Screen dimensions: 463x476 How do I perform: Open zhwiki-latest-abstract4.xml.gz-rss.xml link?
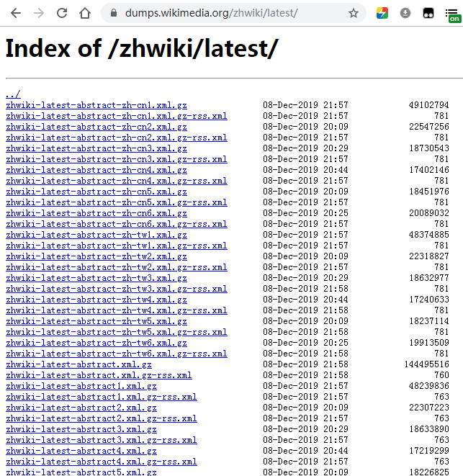[102, 462]
